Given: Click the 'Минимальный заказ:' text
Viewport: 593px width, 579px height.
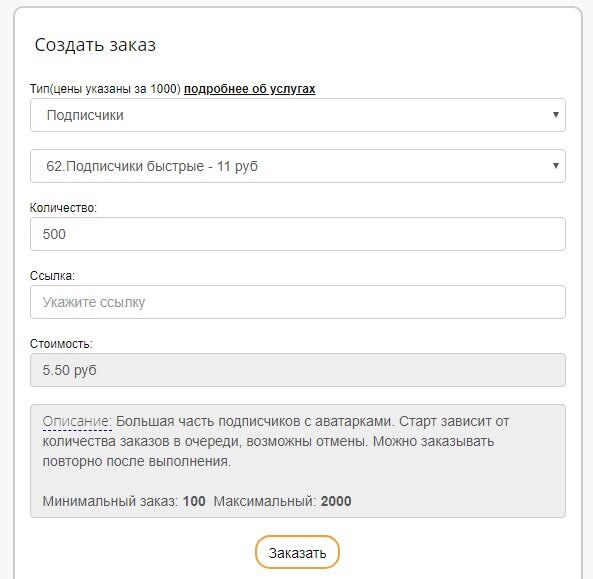Looking at the screenshot, I should [110, 501].
